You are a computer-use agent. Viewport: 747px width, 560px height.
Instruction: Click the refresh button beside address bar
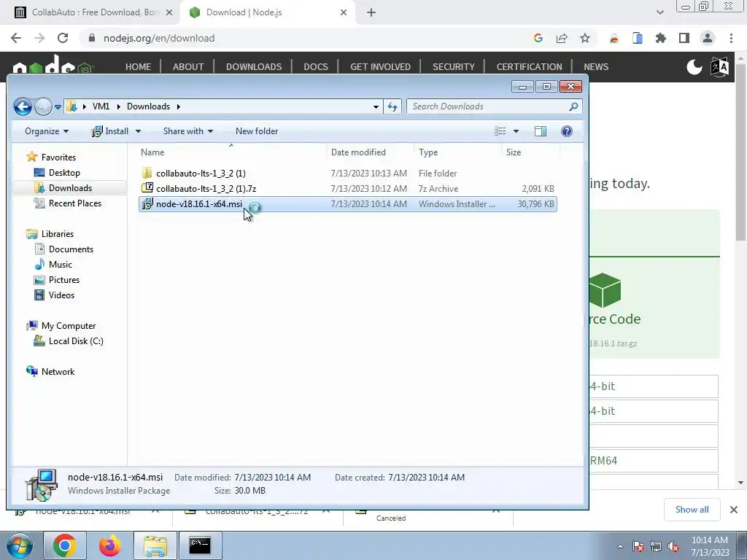pyautogui.click(x=392, y=106)
